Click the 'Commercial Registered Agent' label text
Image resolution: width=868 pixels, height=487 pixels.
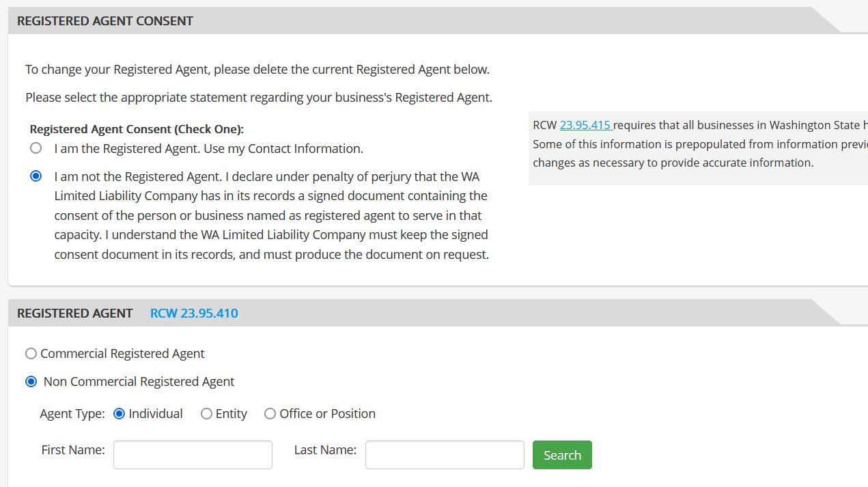coord(122,354)
